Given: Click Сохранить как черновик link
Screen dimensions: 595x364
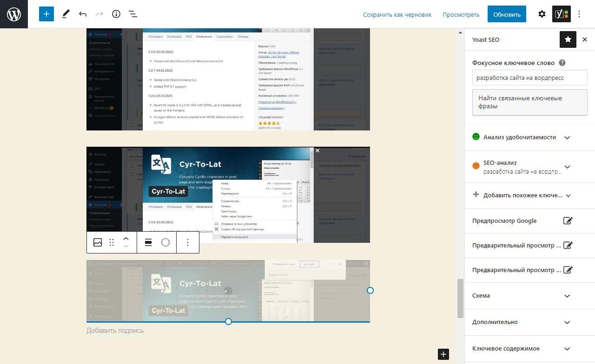Looking at the screenshot, I should pyautogui.click(x=397, y=14).
